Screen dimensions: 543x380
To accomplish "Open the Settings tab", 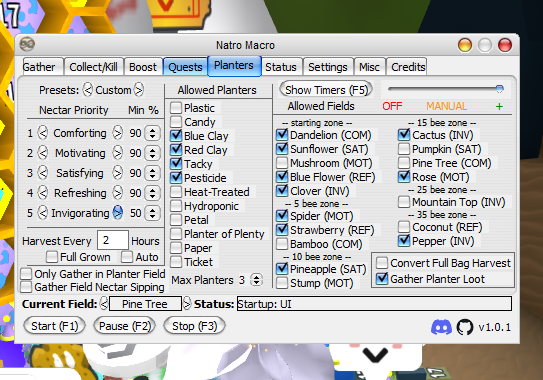I will [328, 67].
